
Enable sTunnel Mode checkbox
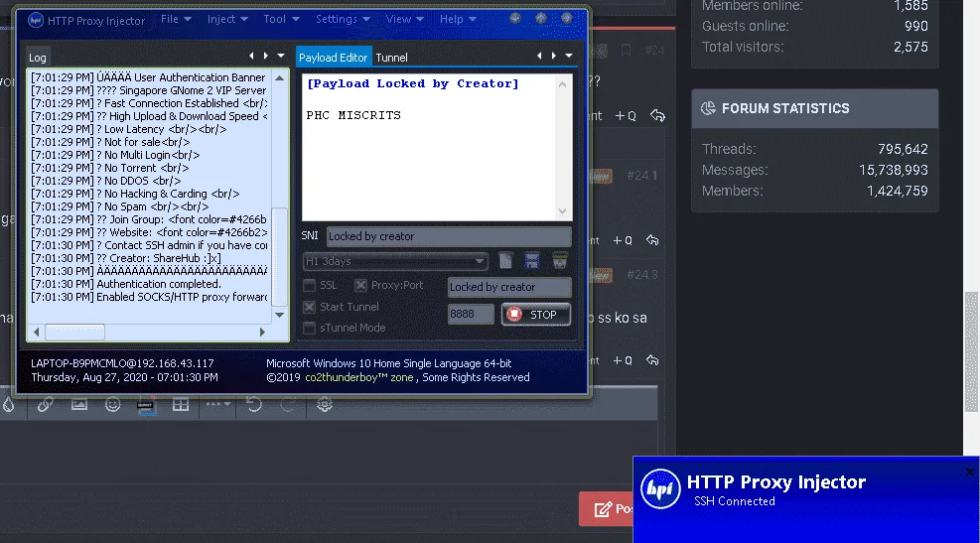coord(310,328)
